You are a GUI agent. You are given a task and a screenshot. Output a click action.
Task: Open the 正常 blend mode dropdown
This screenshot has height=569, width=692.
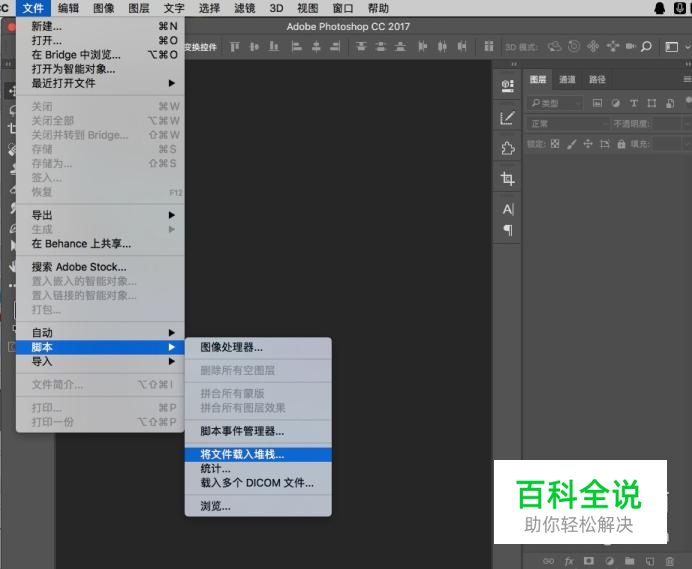568,124
